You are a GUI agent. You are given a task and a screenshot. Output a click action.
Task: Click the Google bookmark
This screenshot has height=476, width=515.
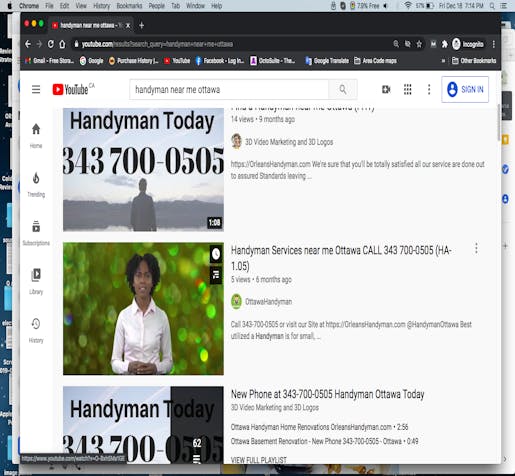tap(91, 61)
